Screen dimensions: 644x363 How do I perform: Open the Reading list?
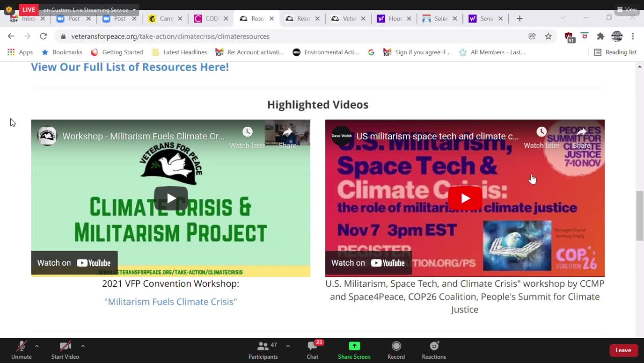tap(615, 52)
